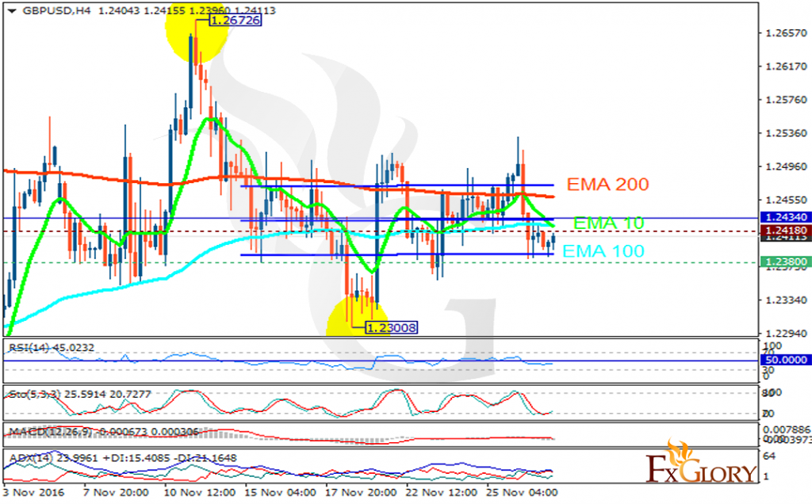The height and width of the screenshot is (504, 812).
Task: Select the GBPUSD,H4 chart title
Action: 56,10
